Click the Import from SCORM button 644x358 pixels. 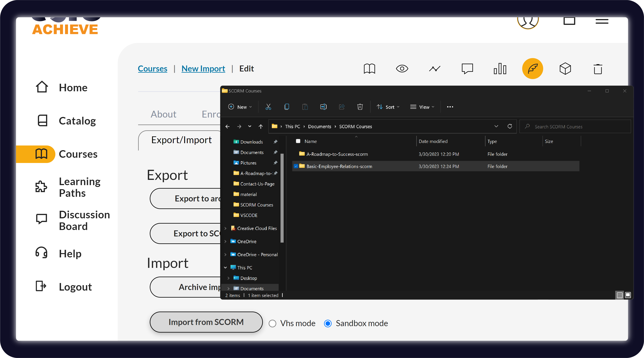pos(206,322)
